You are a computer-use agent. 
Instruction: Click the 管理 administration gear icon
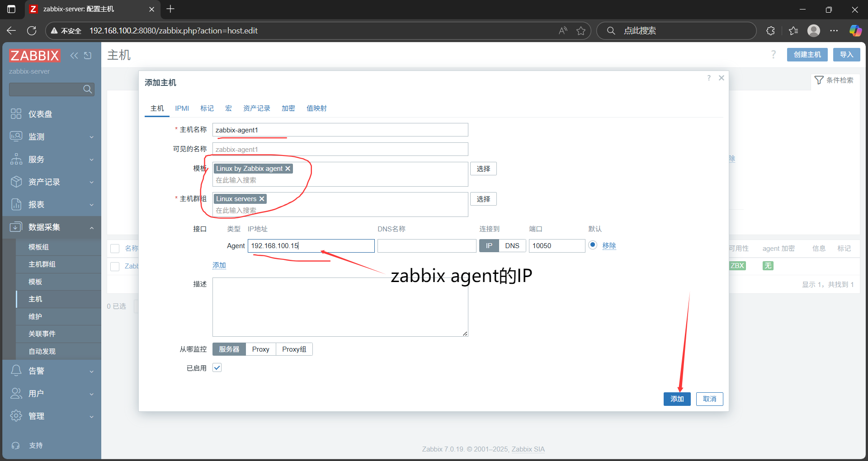click(16, 416)
